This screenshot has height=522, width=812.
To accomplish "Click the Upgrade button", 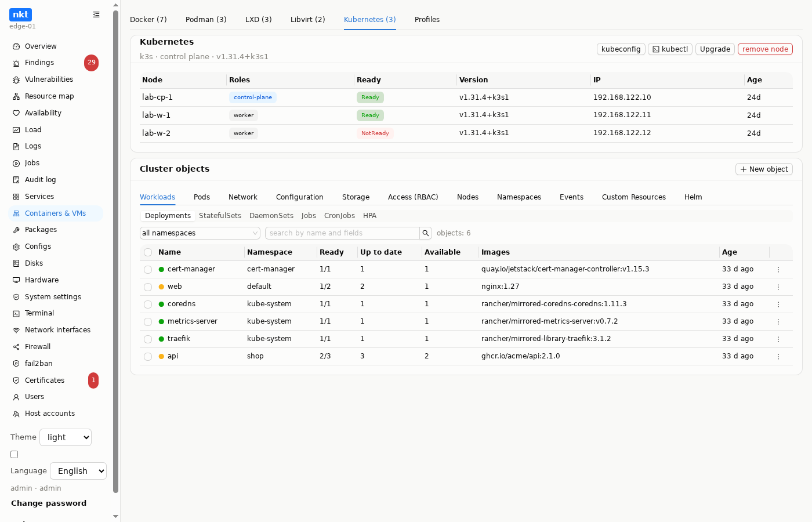I will click(715, 49).
